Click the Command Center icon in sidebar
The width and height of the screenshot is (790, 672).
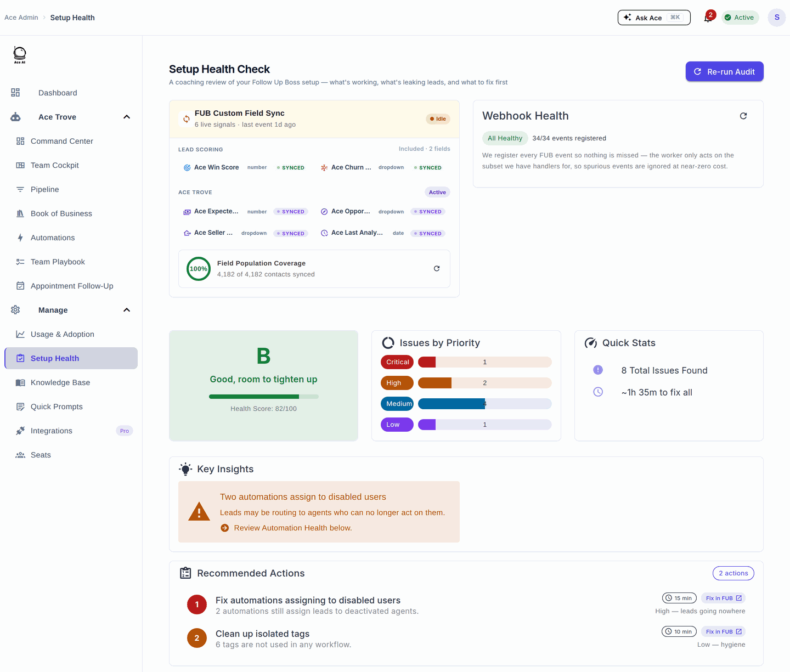pyautogui.click(x=20, y=141)
